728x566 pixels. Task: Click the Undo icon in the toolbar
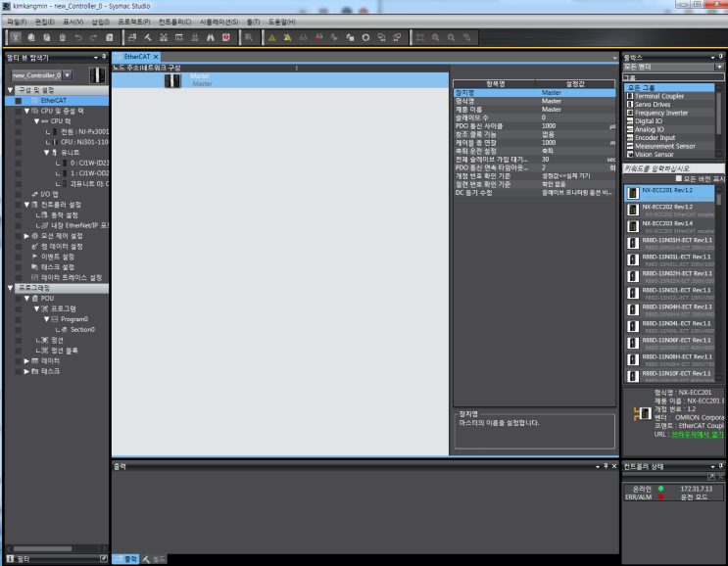(77, 37)
